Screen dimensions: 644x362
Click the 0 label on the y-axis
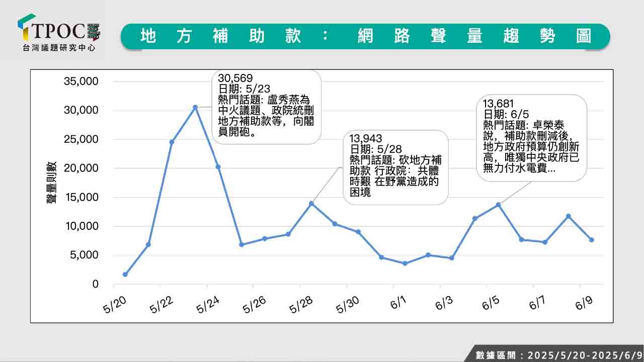coord(95,285)
